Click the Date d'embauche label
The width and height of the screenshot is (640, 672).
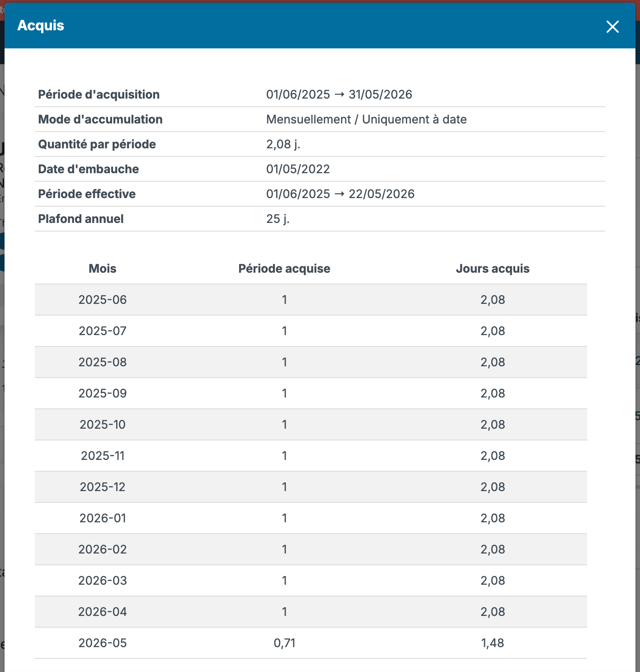89,169
